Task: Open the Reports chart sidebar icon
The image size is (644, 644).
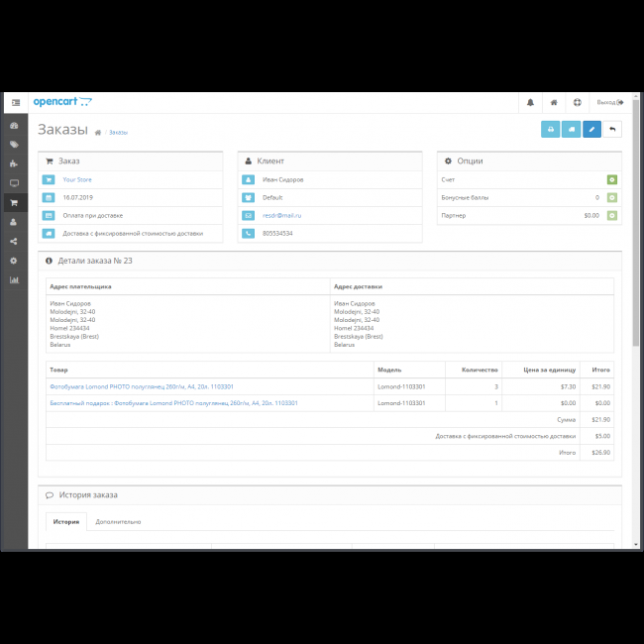Action: click(14, 279)
